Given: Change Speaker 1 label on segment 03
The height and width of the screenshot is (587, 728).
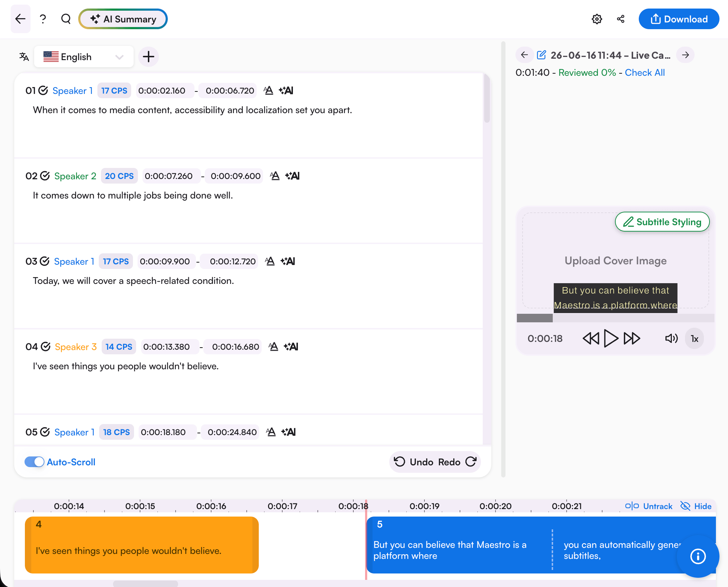Looking at the screenshot, I should click(x=74, y=261).
